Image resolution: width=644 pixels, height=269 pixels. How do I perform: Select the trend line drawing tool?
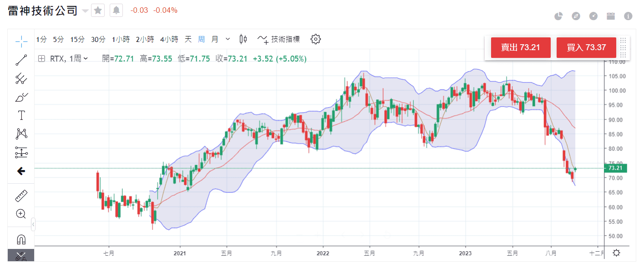coord(21,60)
